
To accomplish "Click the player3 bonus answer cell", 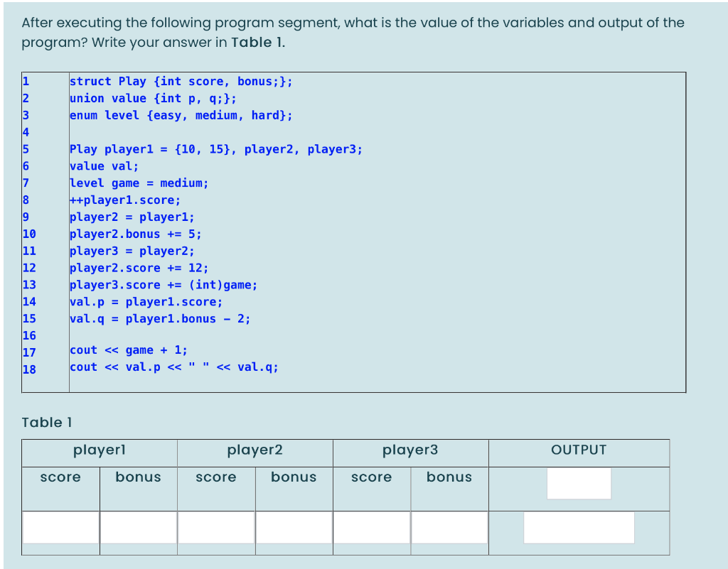I will point(449,527).
